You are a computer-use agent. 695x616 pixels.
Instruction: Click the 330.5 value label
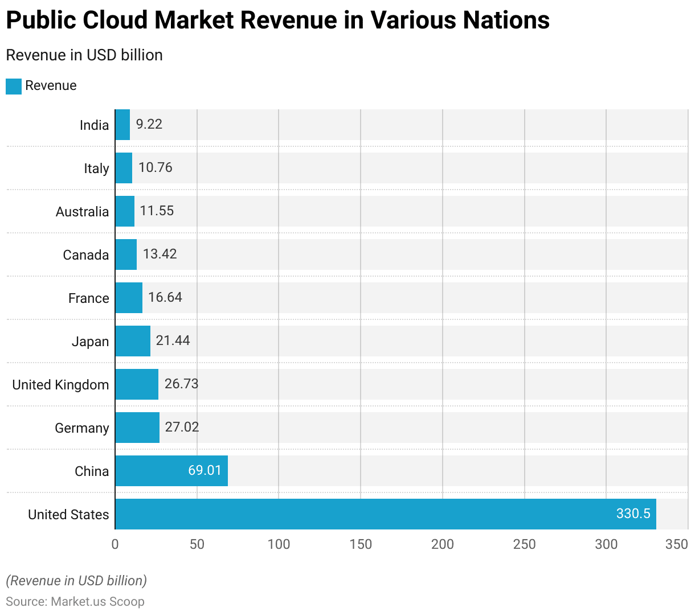click(x=633, y=514)
